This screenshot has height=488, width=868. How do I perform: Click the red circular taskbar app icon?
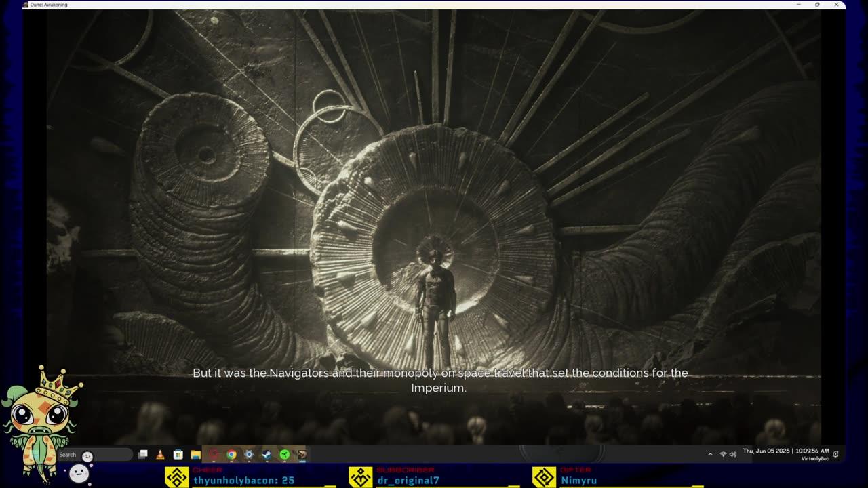coord(214,455)
